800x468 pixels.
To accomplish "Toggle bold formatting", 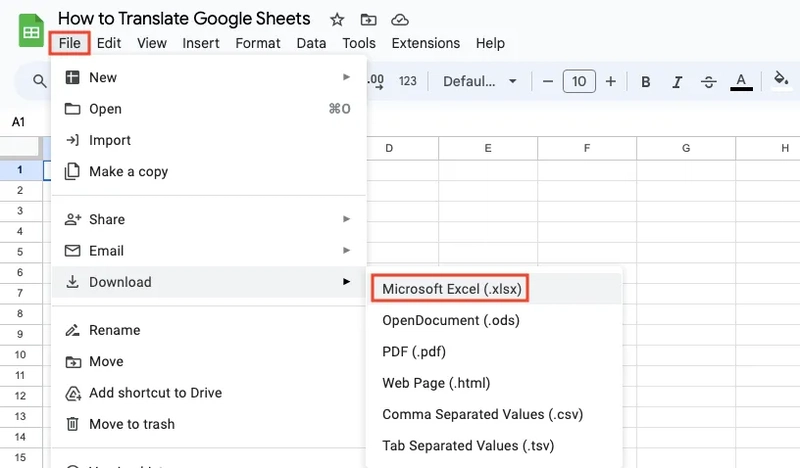I will click(x=645, y=82).
